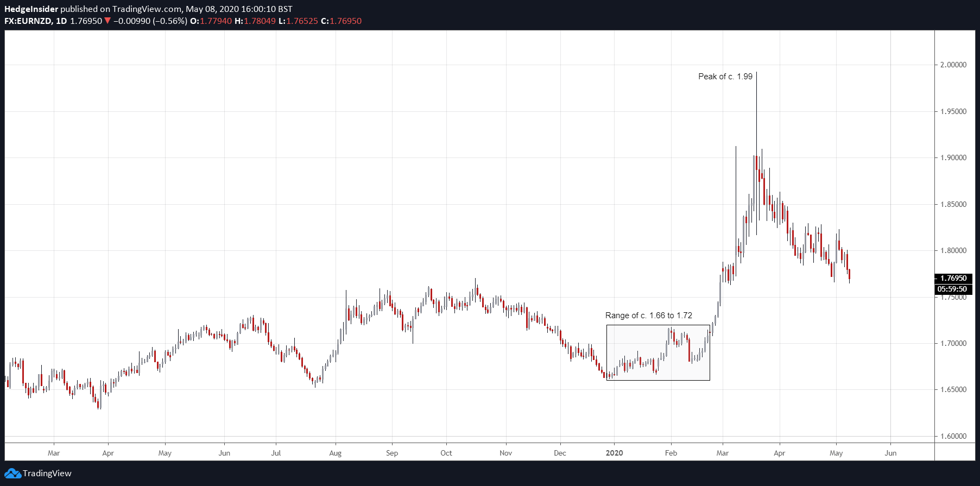980x486 pixels.
Task: Click the Jun label at far right of time axis
Action: [x=890, y=453]
